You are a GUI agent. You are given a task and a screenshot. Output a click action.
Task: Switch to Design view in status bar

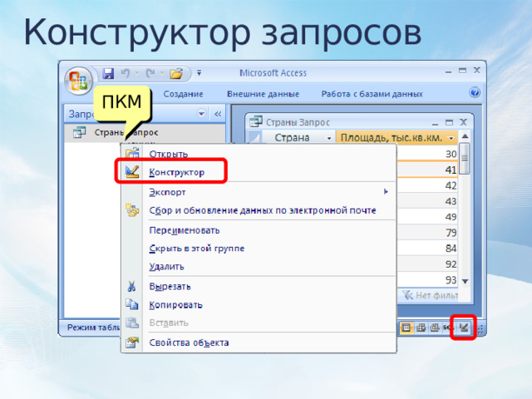click(464, 328)
